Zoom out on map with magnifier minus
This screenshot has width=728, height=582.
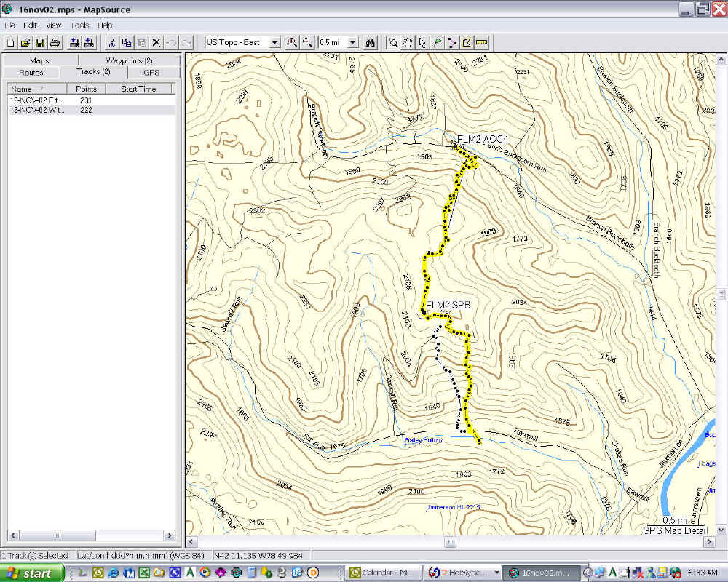pyautogui.click(x=307, y=43)
